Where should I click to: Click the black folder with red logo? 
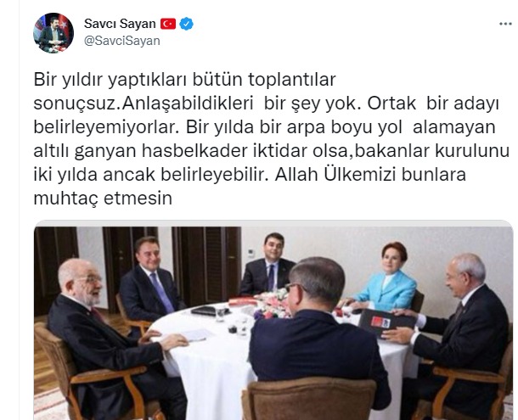click(x=385, y=322)
